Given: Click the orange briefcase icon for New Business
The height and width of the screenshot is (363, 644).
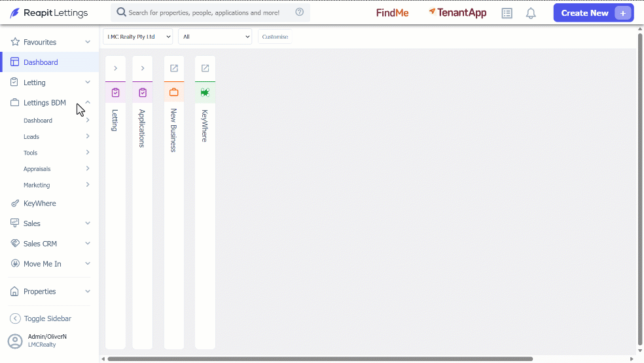Looking at the screenshot, I should tap(173, 92).
